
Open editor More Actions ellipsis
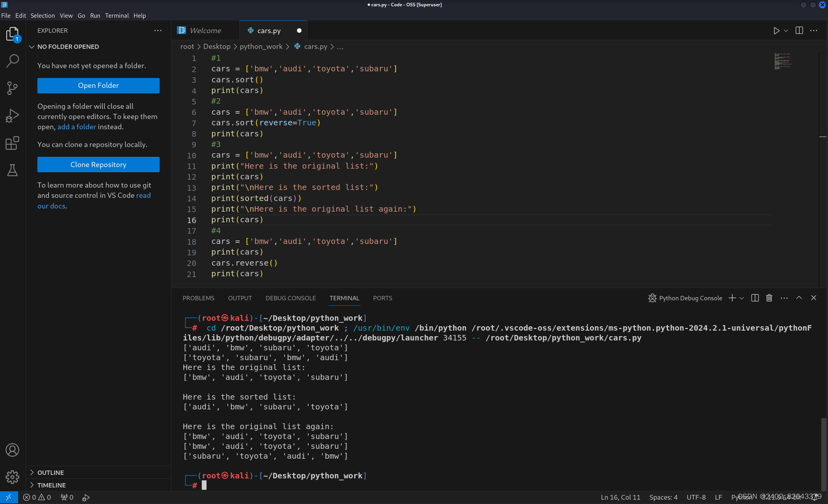[x=814, y=31]
